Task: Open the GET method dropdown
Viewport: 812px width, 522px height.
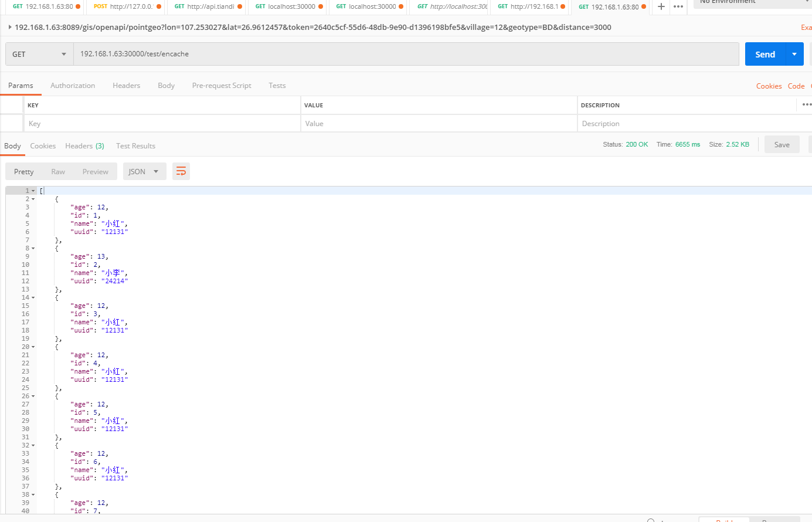Action: pyautogui.click(x=39, y=54)
